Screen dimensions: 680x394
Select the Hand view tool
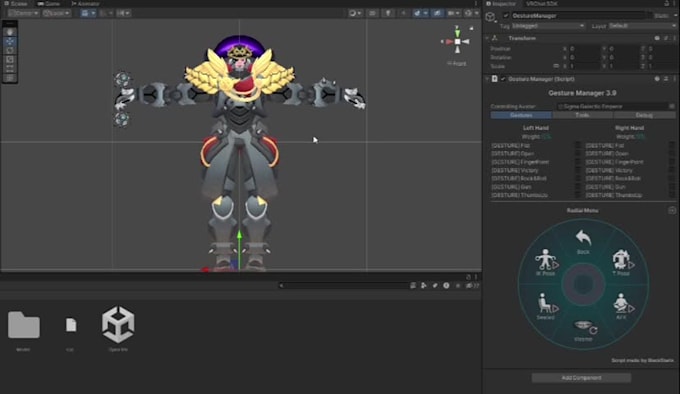coord(10,32)
